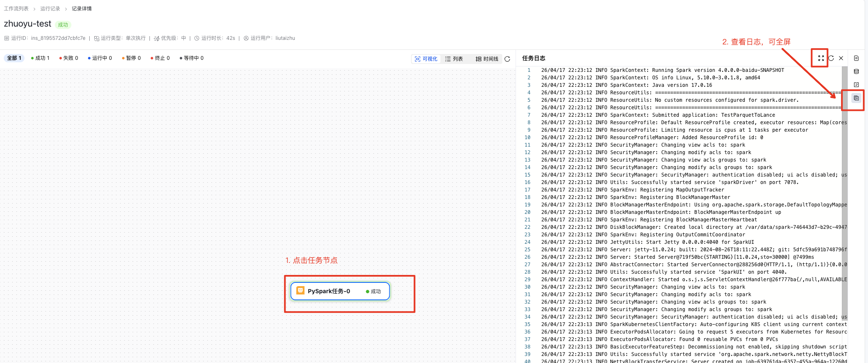
Task: Click the 运行时长 clock icon
Action: click(x=197, y=38)
